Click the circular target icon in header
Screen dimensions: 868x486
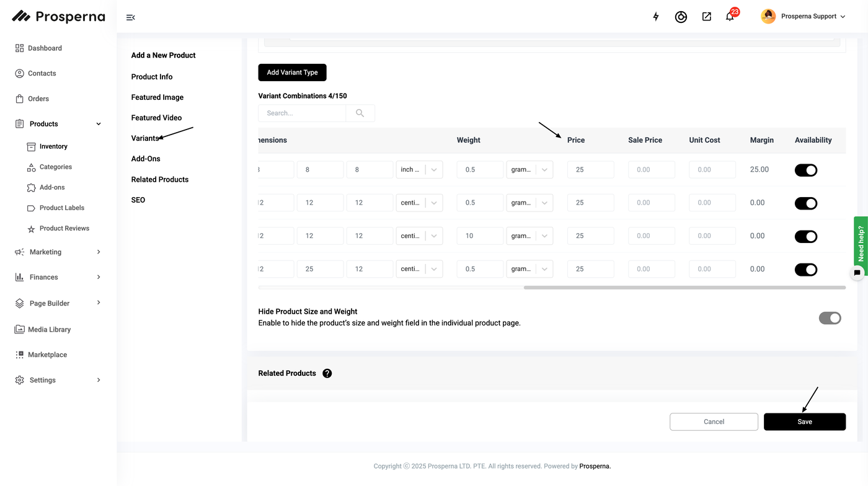coord(681,17)
